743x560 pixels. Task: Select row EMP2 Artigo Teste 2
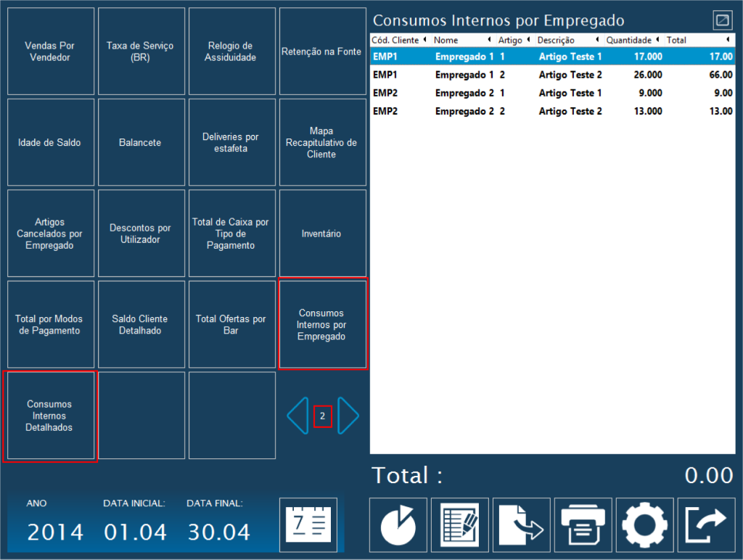[552, 111]
